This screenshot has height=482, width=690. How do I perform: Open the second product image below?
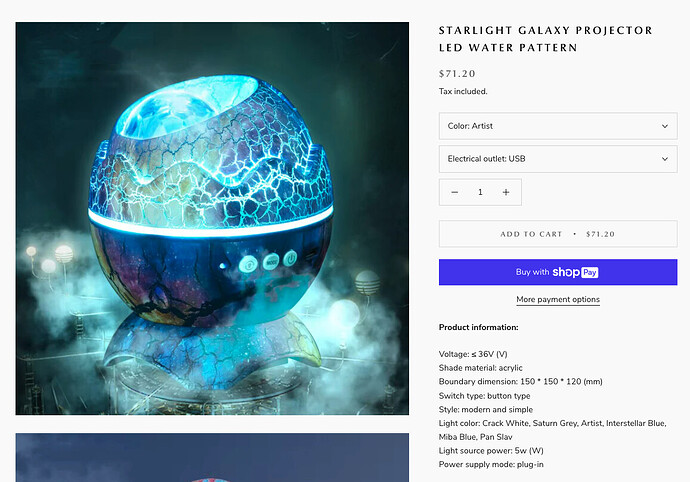click(212, 457)
